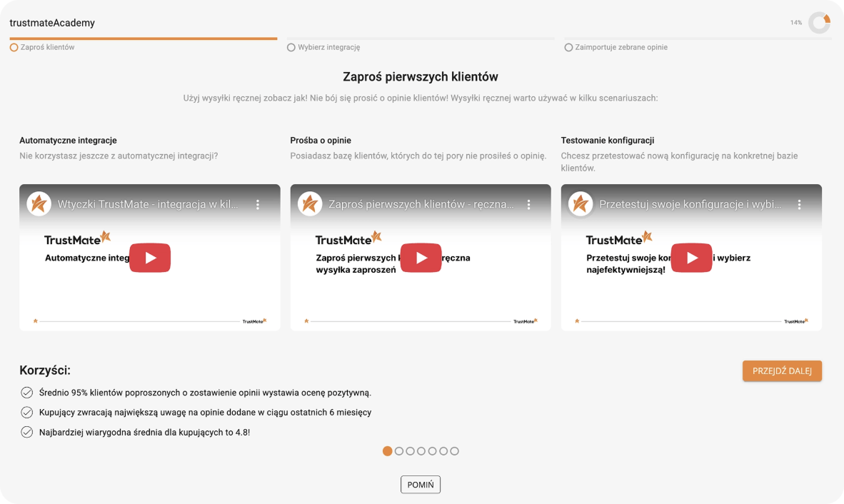The width and height of the screenshot is (844, 504).
Task: Select the Zaimportuje zebrane opinie step
Action: 616,47
